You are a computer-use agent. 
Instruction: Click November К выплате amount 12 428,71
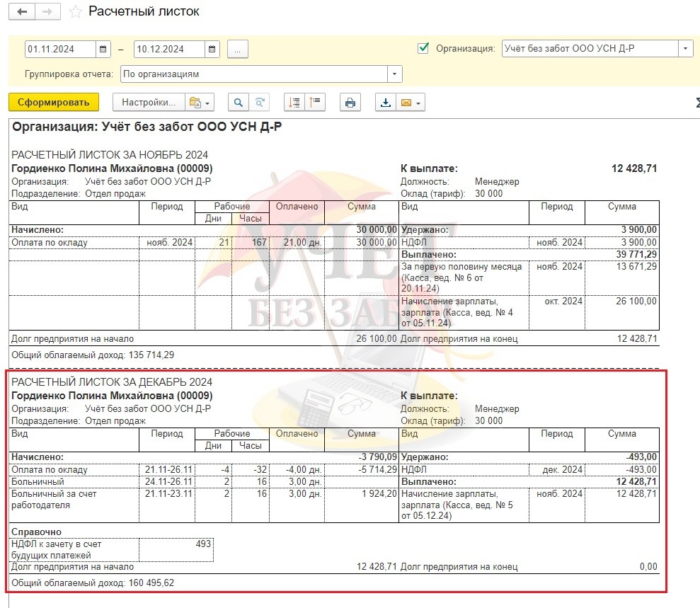coord(634,168)
